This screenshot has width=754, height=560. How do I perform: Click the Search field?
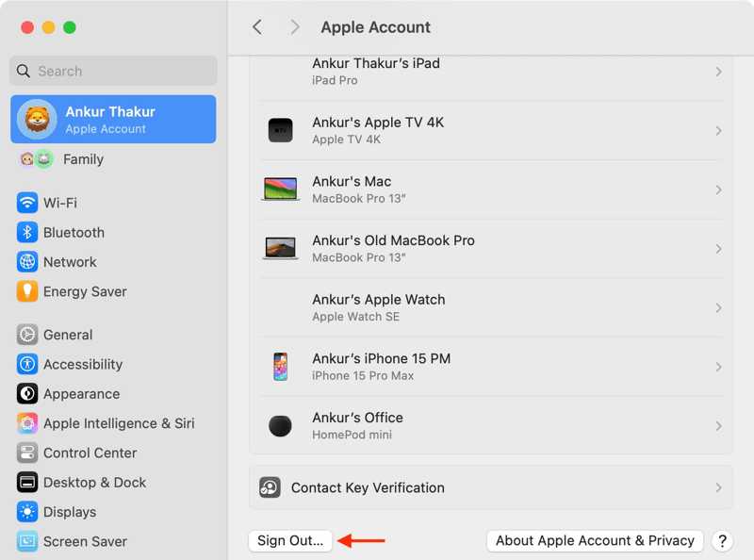click(113, 72)
